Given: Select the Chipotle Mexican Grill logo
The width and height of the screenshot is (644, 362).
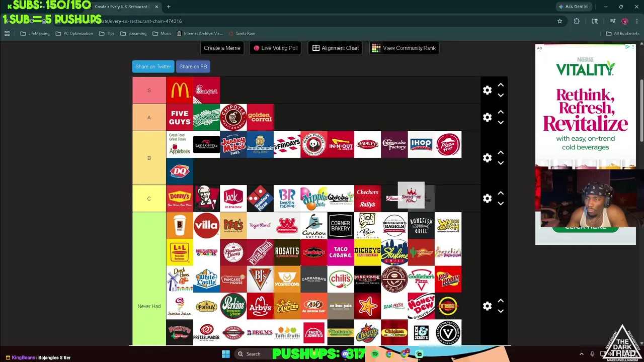Looking at the screenshot, I should click(233, 117).
